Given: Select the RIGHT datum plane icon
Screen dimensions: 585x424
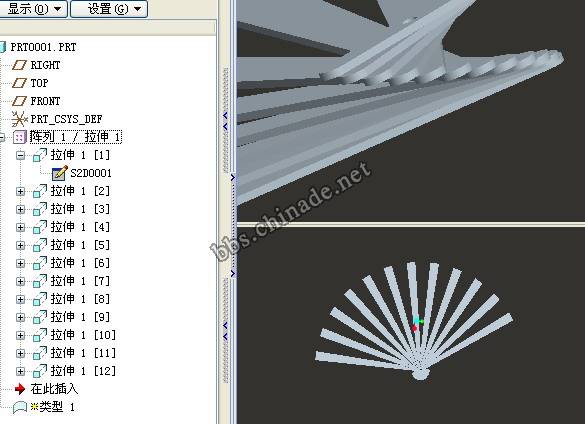Looking at the screenshot, I should click(19, 65).
